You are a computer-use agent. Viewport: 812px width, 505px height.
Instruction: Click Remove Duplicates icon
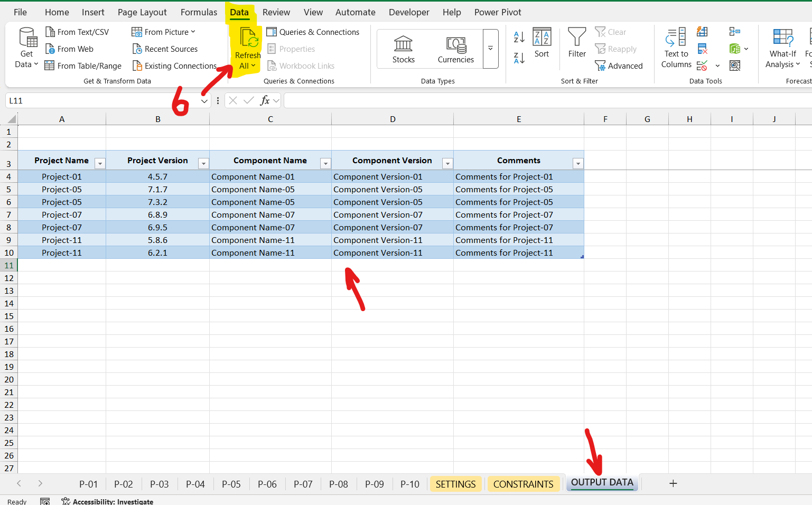coord(702,49)
